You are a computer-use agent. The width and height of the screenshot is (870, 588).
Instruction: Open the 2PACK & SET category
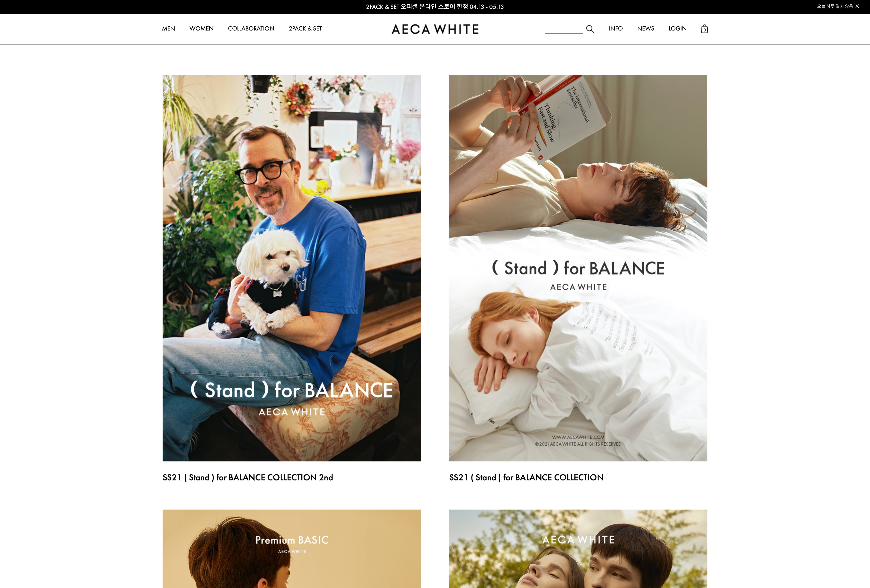(305, 28)
